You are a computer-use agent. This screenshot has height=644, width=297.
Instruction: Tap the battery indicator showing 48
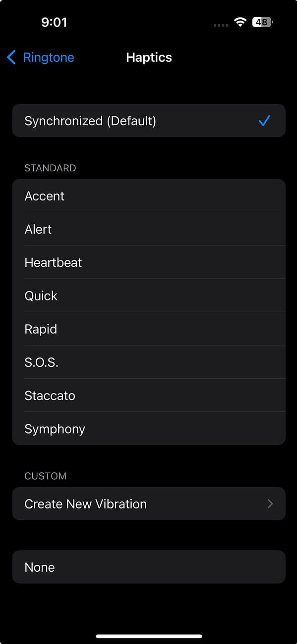[262, 21]
